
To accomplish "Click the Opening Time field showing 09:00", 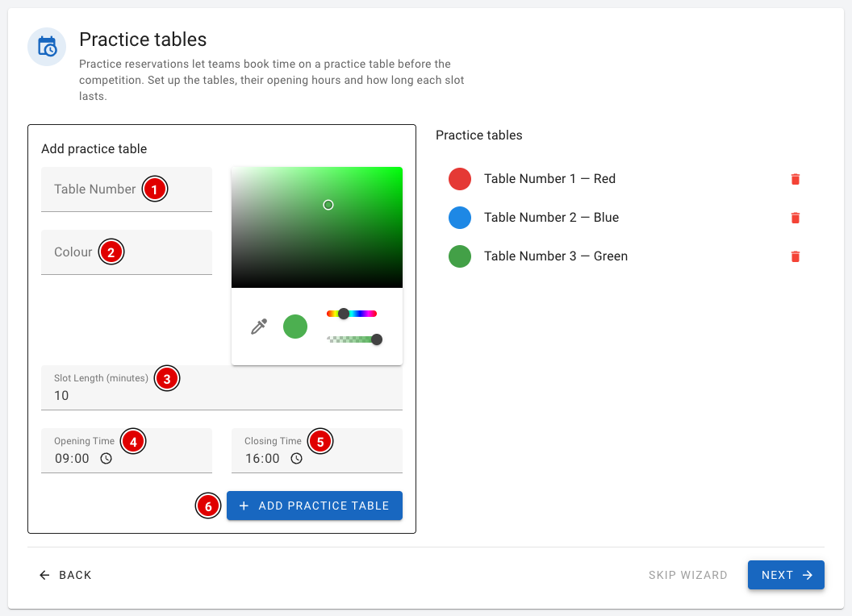I will point(127,451).
